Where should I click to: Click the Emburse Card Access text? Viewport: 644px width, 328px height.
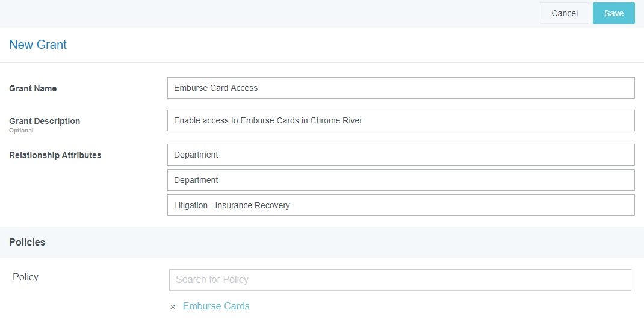215,88
